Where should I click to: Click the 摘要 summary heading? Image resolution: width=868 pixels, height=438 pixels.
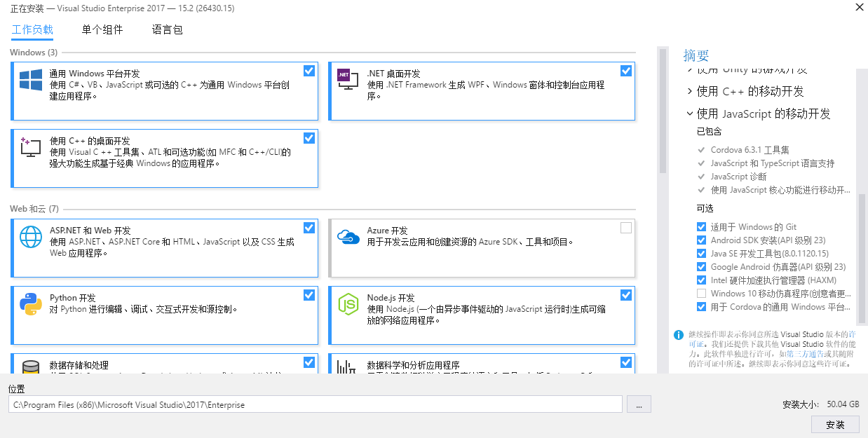pyautogui.click(x=696, y=55)
